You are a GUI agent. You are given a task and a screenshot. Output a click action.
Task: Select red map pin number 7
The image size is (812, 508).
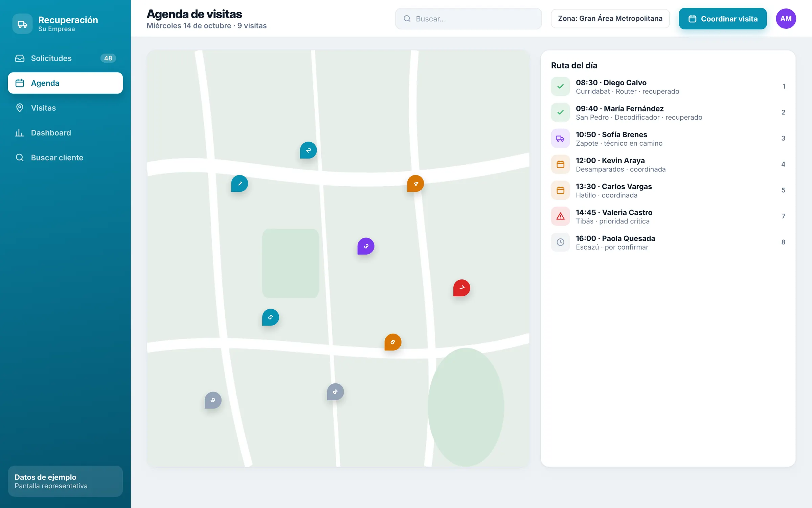(x=462, y=288)
